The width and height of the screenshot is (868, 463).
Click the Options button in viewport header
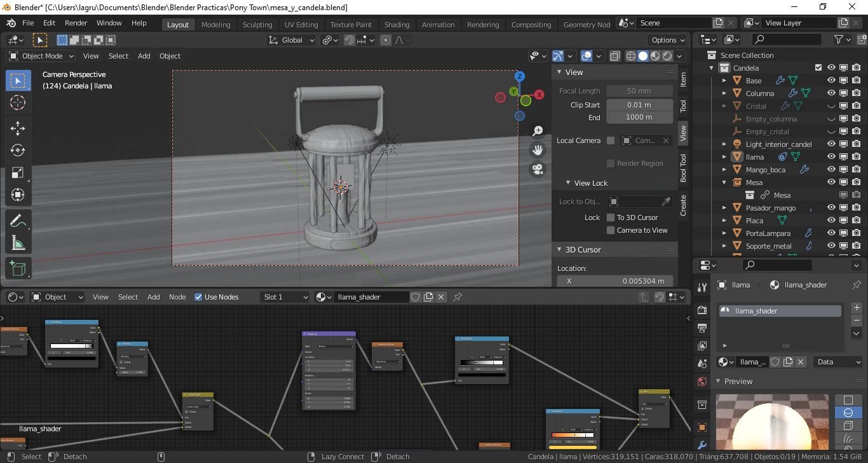668,40
